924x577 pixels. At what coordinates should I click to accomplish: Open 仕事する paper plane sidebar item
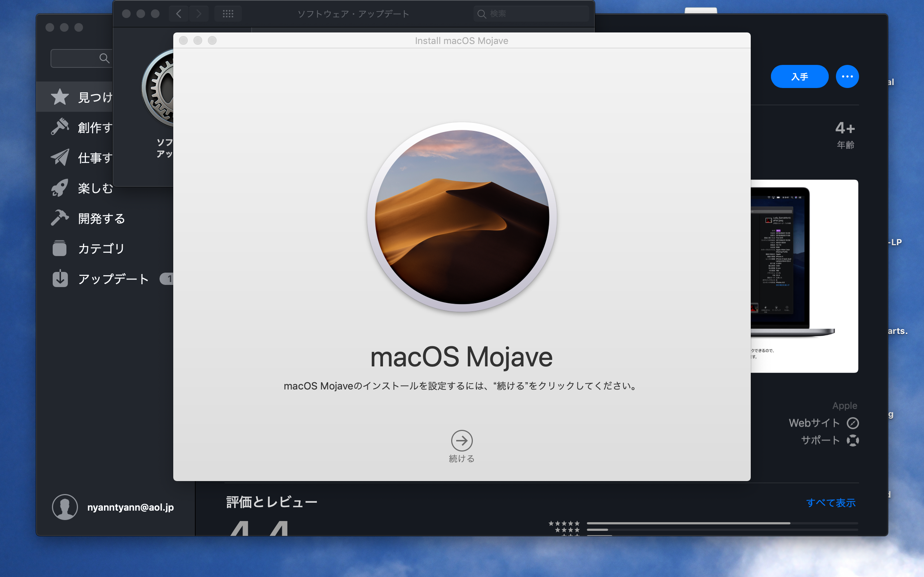[x=60, y=158]
